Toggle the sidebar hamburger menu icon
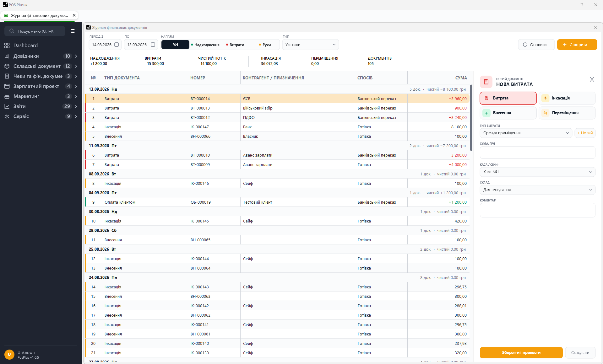 tap(73, 31)
